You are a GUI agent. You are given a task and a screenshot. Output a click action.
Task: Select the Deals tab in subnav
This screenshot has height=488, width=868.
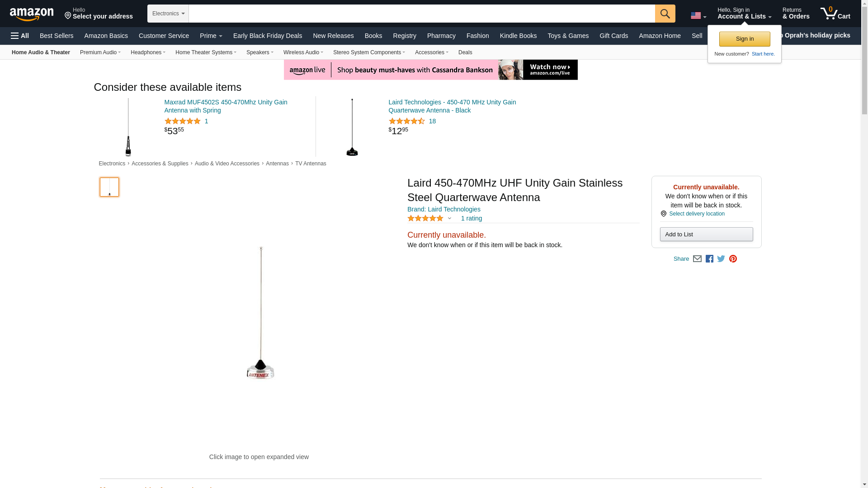465,52
